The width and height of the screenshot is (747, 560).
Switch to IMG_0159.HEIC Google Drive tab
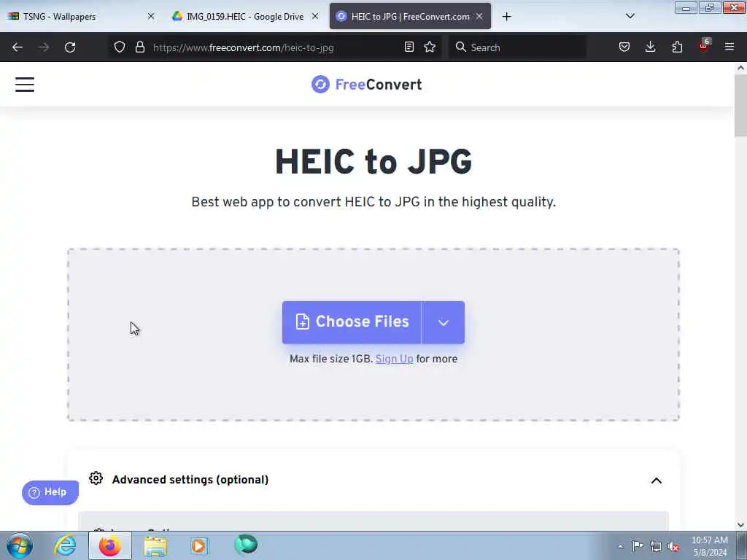pyautogui.click(x=245, y=17)
